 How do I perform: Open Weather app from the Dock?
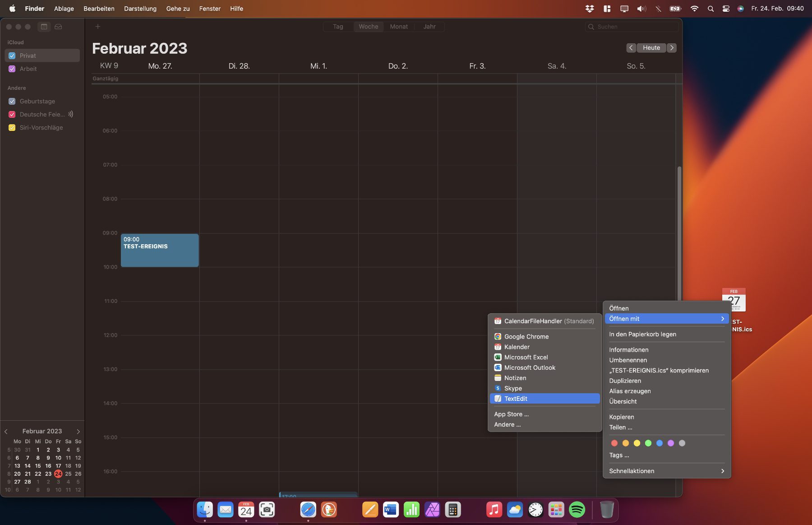tap(515, 510)
